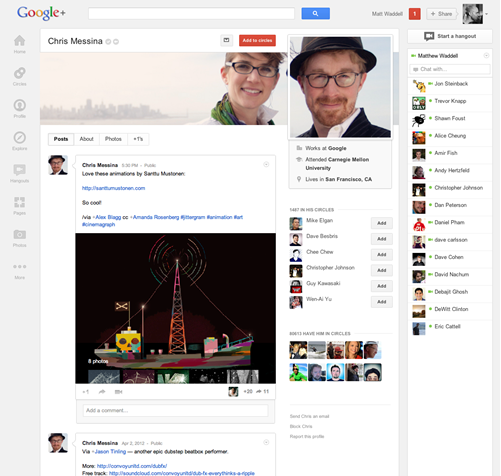Screen dimensions: 501x476
Task: Switch to the Posts tab
Action: tap(61, 139)
